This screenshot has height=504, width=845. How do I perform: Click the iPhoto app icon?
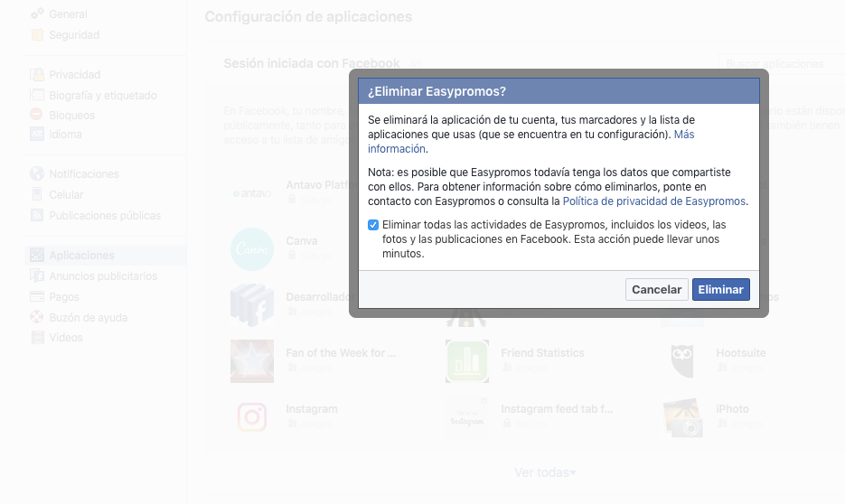click(x=682, y=417)
